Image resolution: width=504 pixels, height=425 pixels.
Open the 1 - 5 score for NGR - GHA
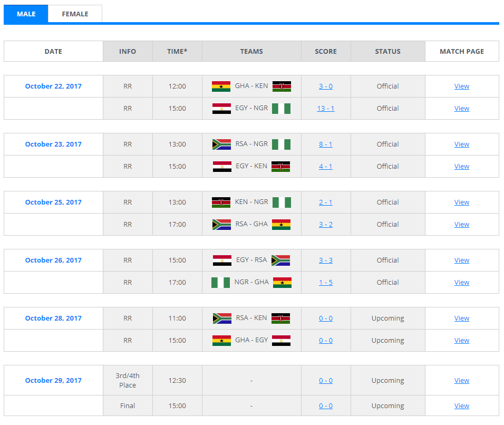coord(326,283)
